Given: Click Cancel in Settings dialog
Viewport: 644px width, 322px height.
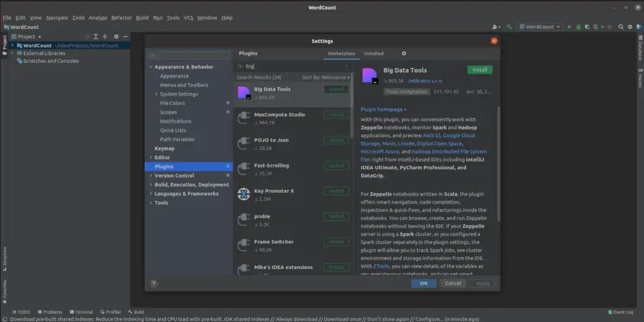Looking at the screenshot, I should (x=453, y=284).
